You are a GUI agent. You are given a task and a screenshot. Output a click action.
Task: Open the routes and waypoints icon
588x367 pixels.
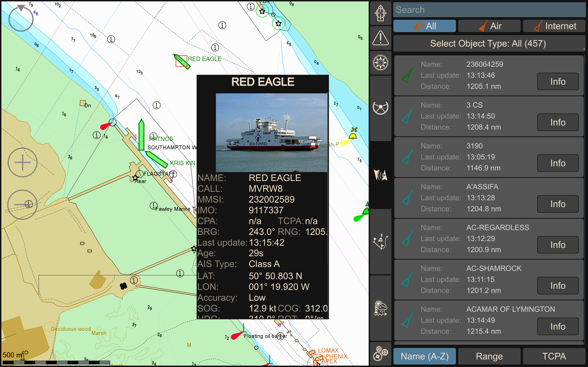click(380, 242)
